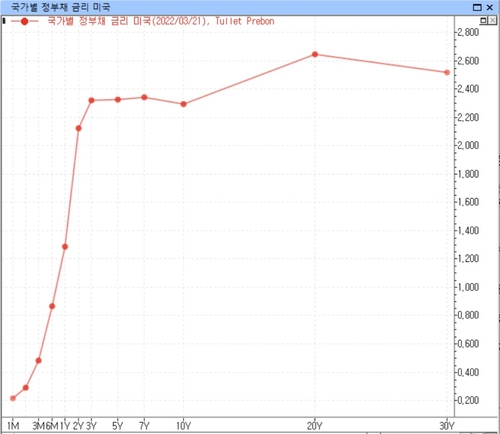500x434 pixels.
Task: Click the legend panel restore icon
Action: point(483,21)
